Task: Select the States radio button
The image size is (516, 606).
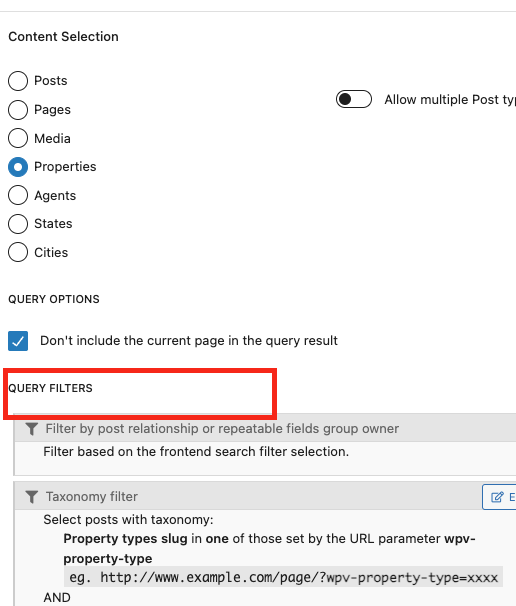Action: [18, 224]
